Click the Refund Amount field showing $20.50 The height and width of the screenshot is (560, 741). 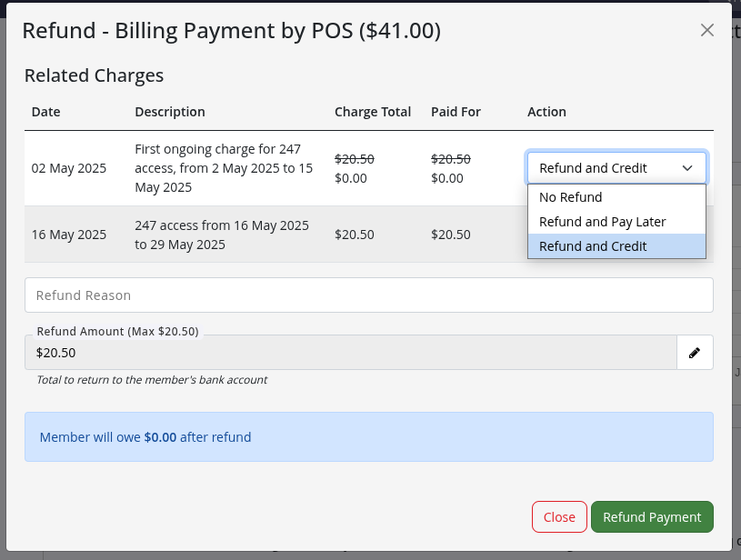350,353
